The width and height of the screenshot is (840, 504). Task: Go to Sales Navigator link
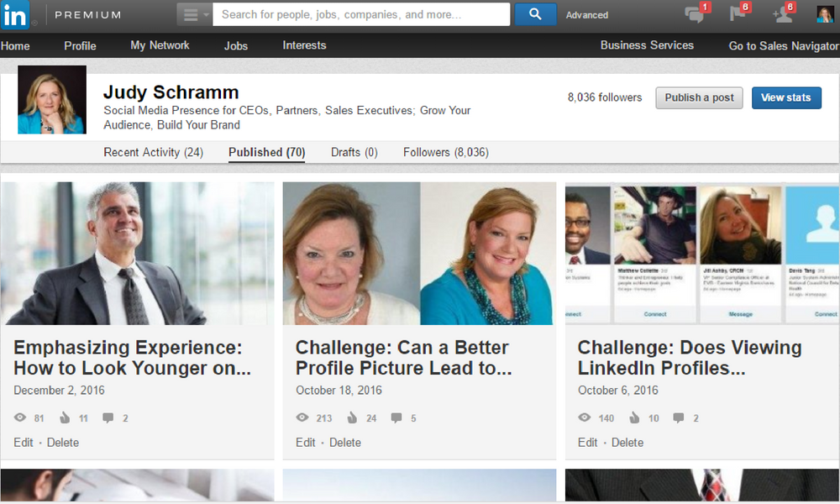(784, 46)
